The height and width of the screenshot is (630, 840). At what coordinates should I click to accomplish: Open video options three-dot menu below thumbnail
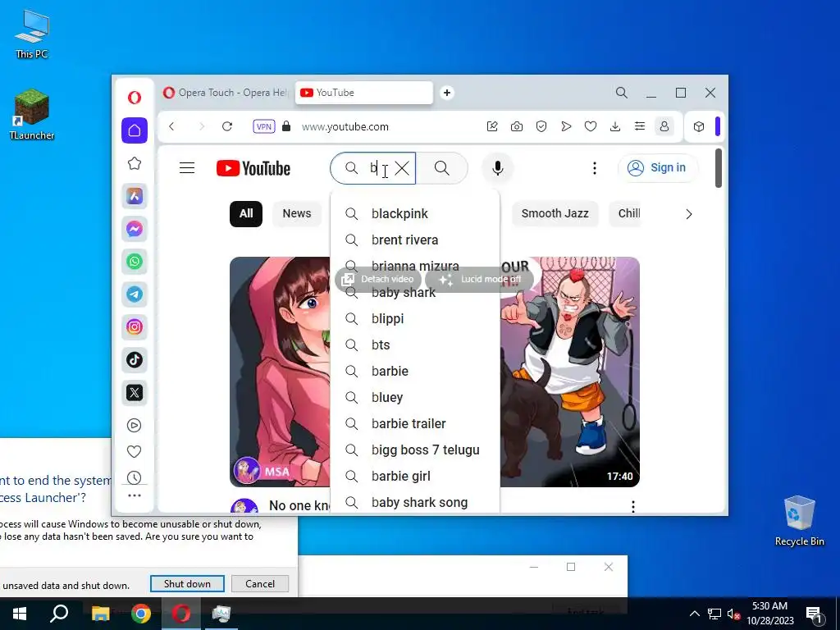point(633,506)
